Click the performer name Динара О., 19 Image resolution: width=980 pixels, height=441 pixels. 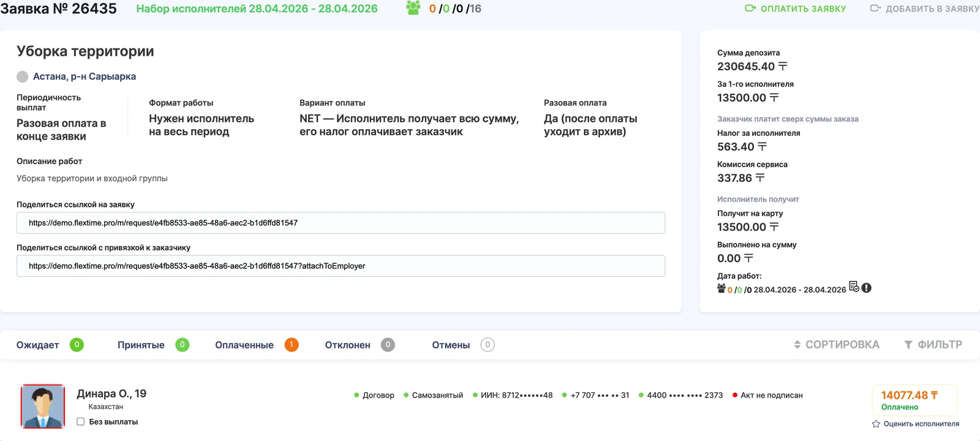point(111,394)
